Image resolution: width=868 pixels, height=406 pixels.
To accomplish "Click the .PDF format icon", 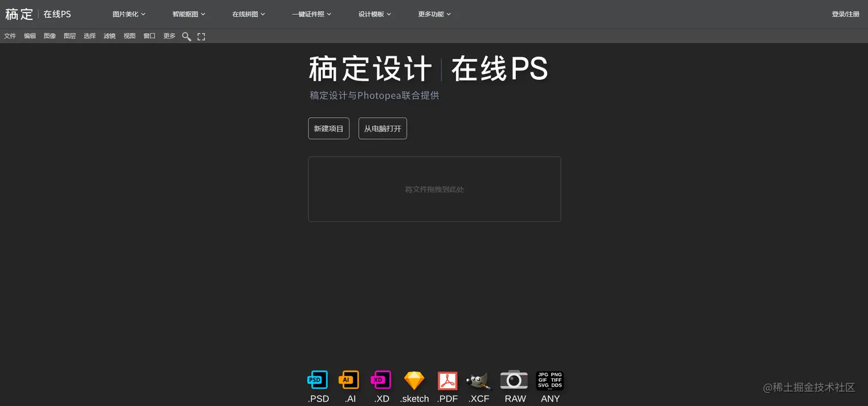I will (447, 380).
